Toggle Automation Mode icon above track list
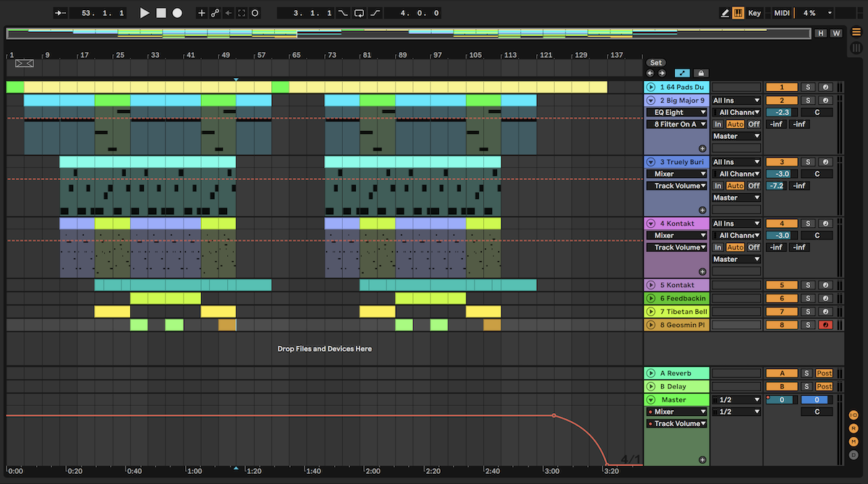Screen dimensions: 868x484 click(682, 73)
